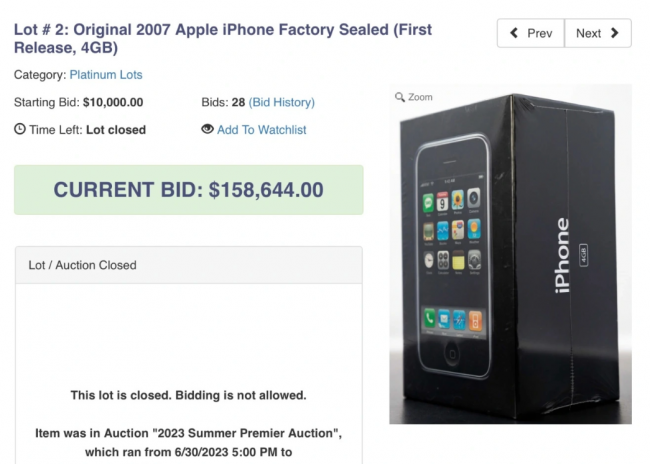The image size is (650, 464).
Task: Click the sealed iPhone box photo
Action: click(x=510, y=254)
